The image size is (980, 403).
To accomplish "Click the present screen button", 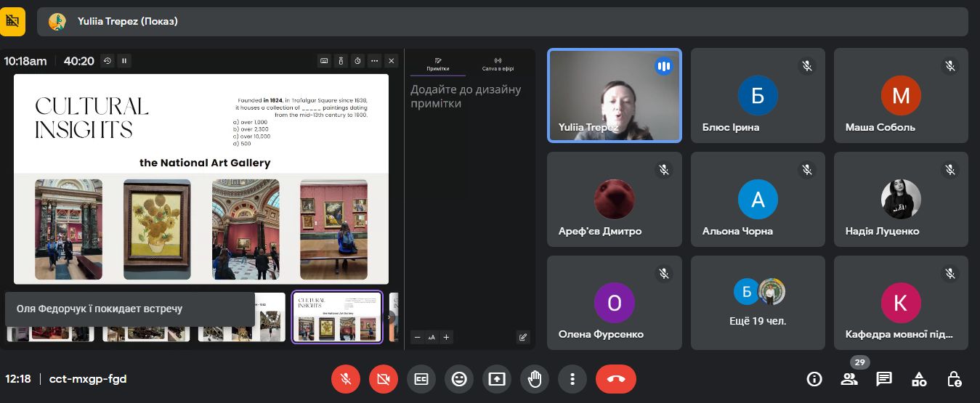I will 497,378.
